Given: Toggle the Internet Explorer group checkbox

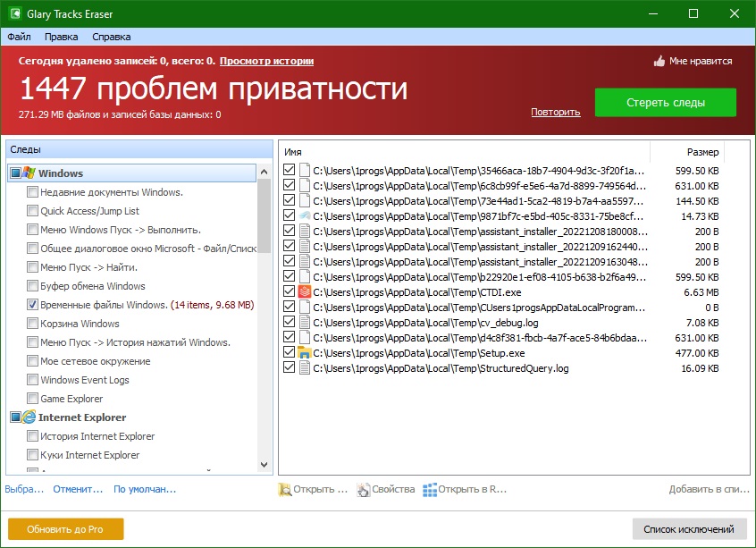Looking at the screenshot, I should click(x=15, y=417).
